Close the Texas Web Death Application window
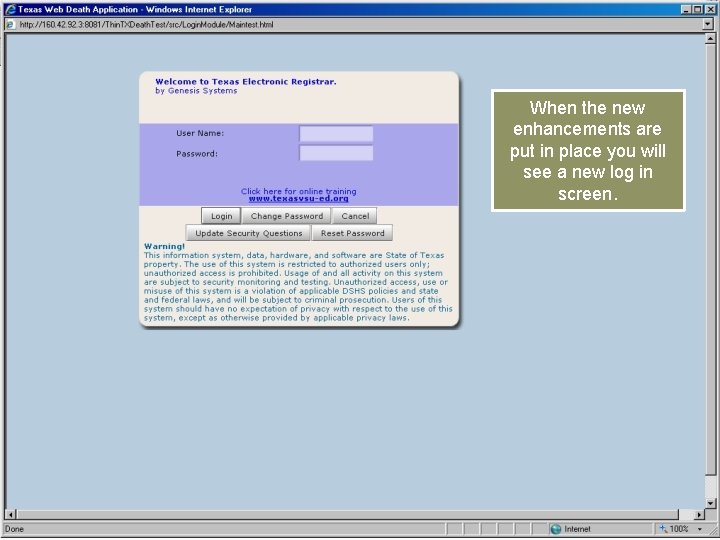 pyautogui.click(x=710, y=9)
